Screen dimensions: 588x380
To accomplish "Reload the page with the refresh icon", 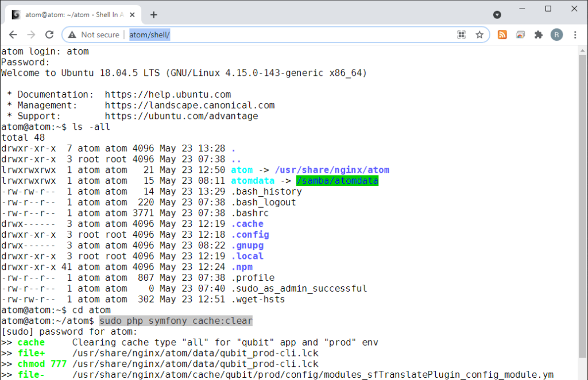I will pyautogui.click(x=49, y=35).
